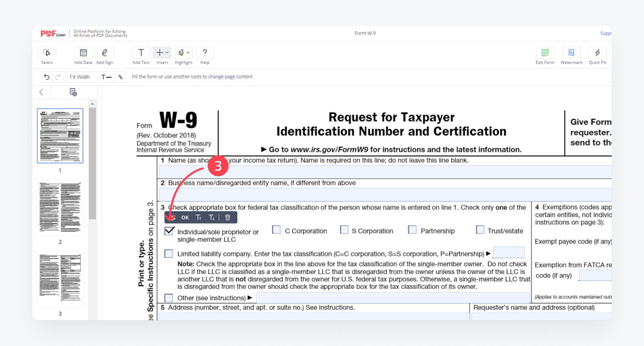Redo the last undone action
The width and height of the screenshot is (644, 346).
tap(58, 77)
